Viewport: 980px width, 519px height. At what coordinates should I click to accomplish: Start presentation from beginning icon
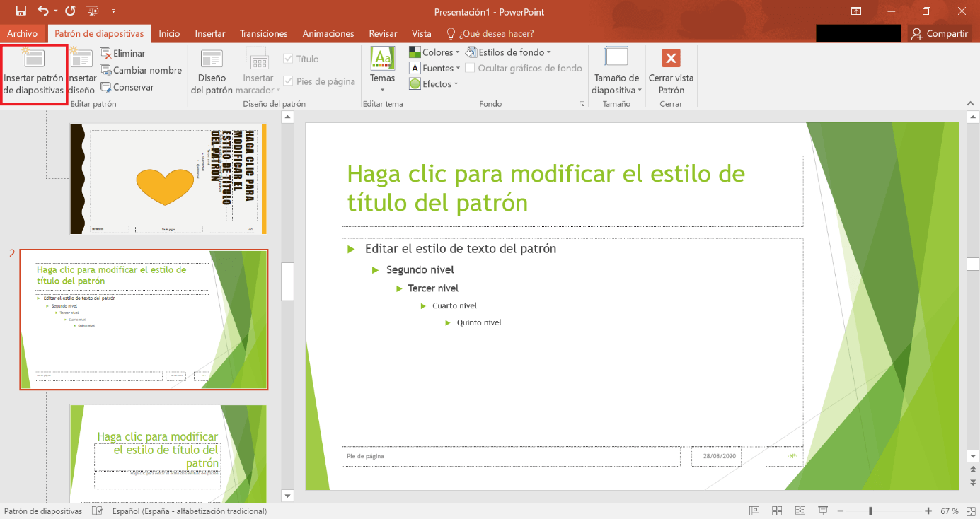tap(93, 11)
